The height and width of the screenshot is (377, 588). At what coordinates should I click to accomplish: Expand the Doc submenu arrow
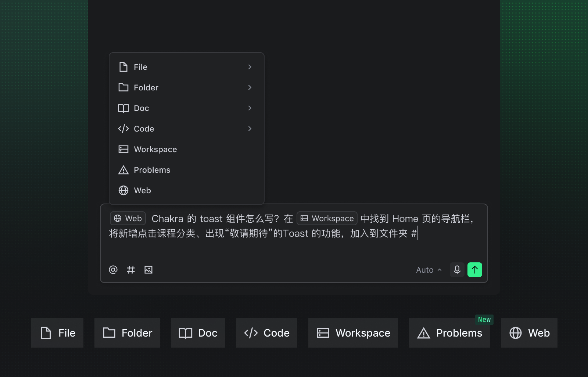[250, 108]
